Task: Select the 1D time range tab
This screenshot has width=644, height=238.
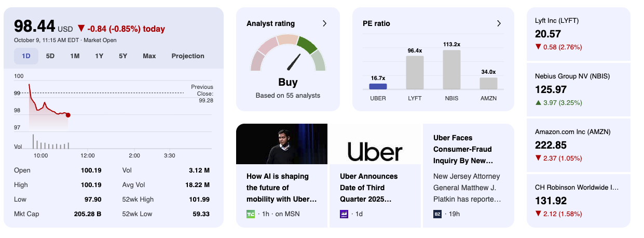Action: pyautogui.click(x=26, y=56)
